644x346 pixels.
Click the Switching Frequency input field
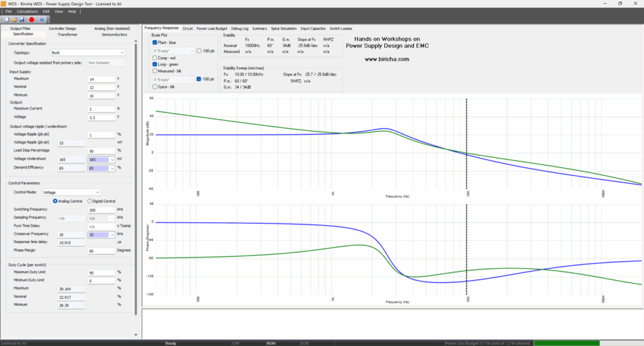point(101,209)
